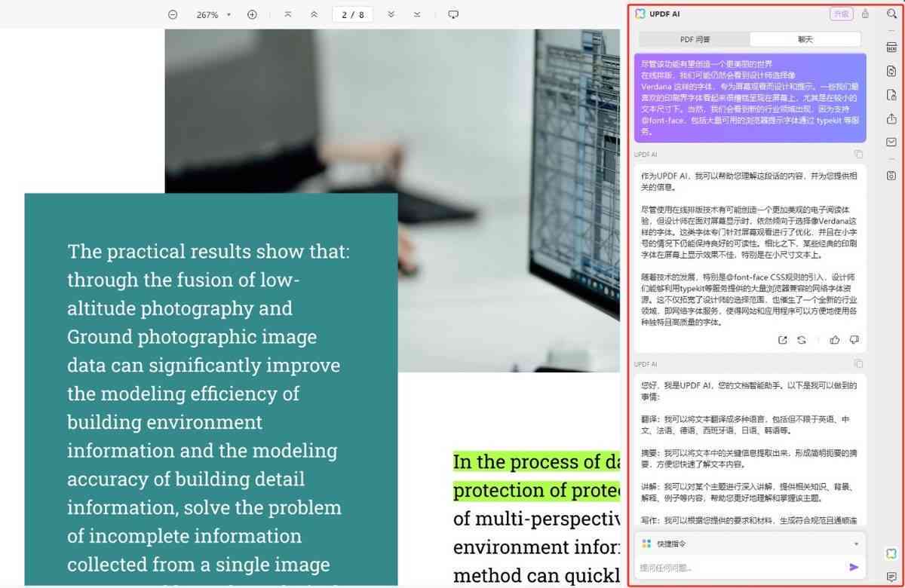The height and width of the screenshot is (588, 905).
Task: Click the colorful 快捷指令 grid icon
Action: pos(646,544)
